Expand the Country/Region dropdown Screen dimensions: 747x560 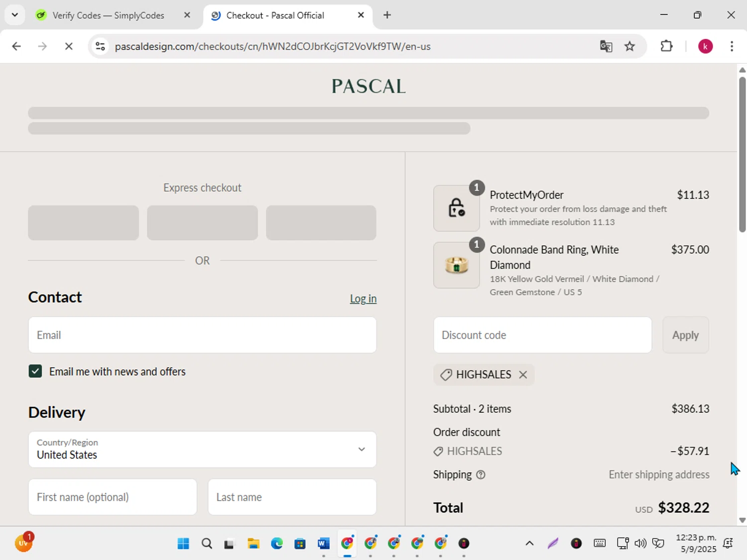(202, 449)
